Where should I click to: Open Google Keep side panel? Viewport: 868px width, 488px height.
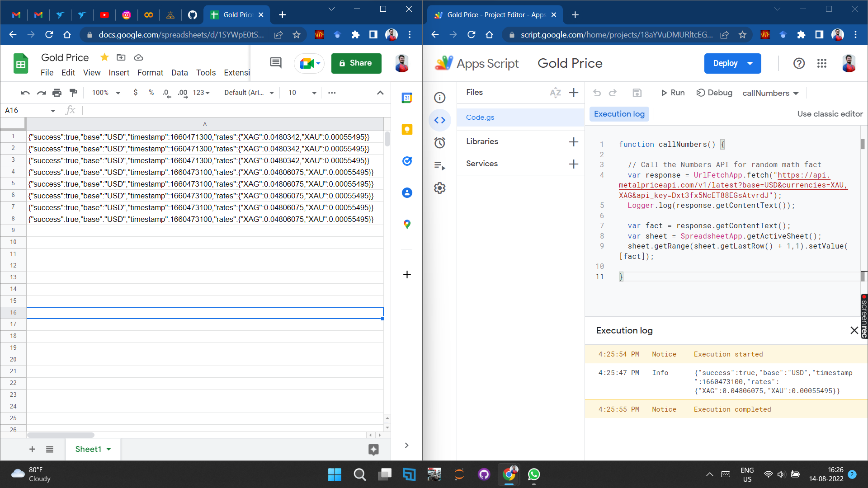(407, 130)
